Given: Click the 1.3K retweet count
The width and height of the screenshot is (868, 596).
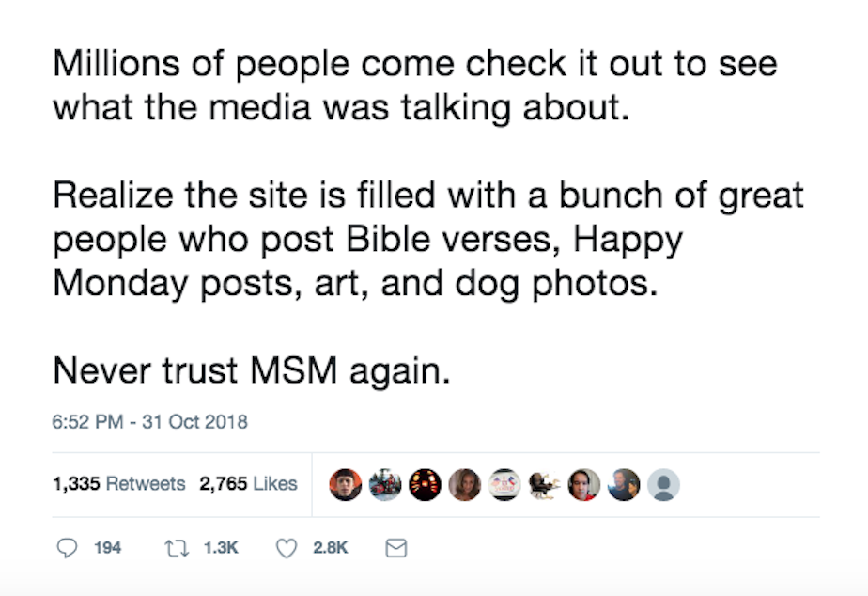Looking at the screenshot, I should [220, 547].
